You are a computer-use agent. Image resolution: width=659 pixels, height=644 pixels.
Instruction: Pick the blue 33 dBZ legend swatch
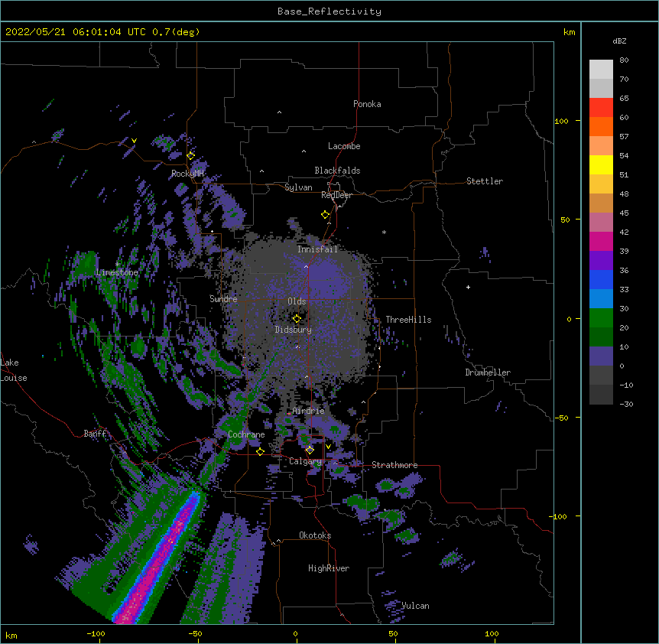601,279
